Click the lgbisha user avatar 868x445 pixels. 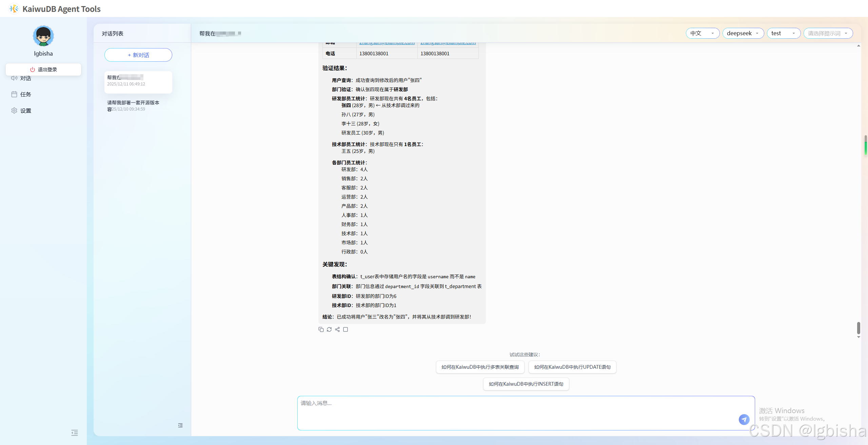(43, 36)
